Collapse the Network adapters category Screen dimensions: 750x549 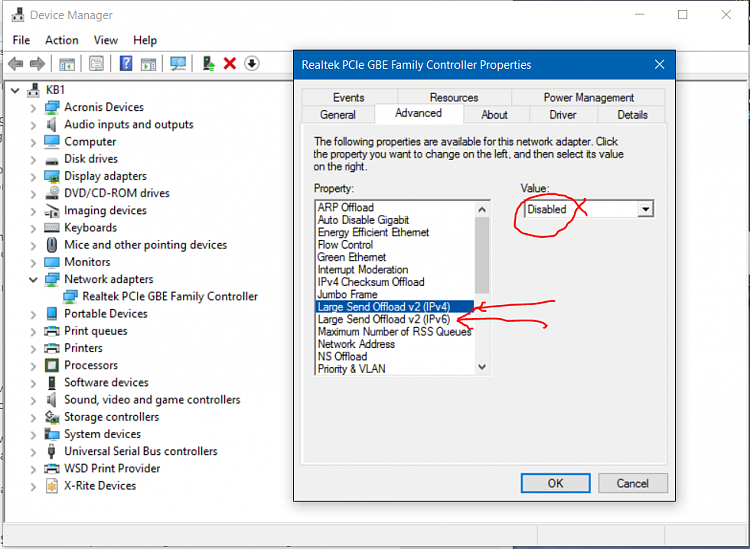[x=33, y=279]
